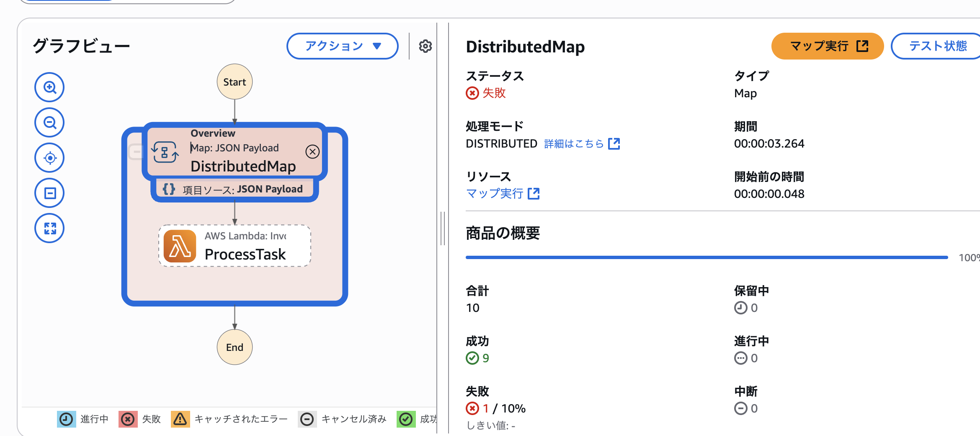
Task: Click the distributed map icon on node
Action: 165,152
